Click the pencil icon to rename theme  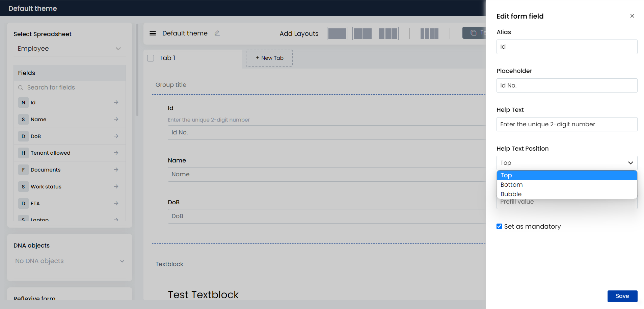coord(217,33)
